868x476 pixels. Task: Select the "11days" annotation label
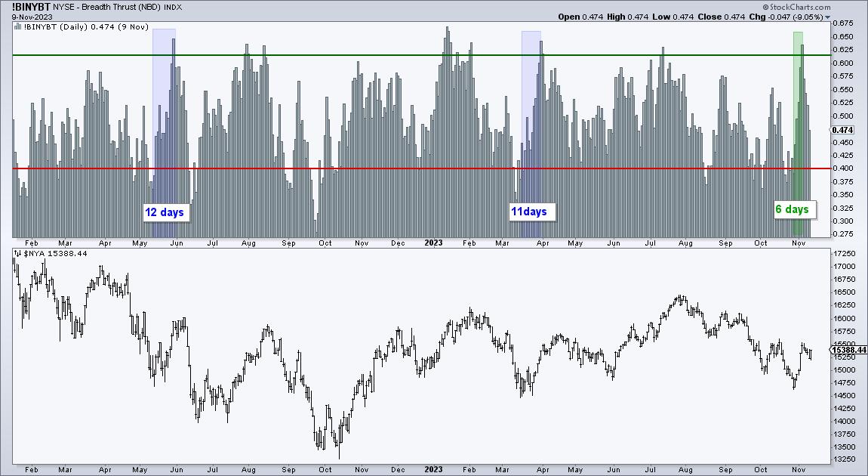528,212
